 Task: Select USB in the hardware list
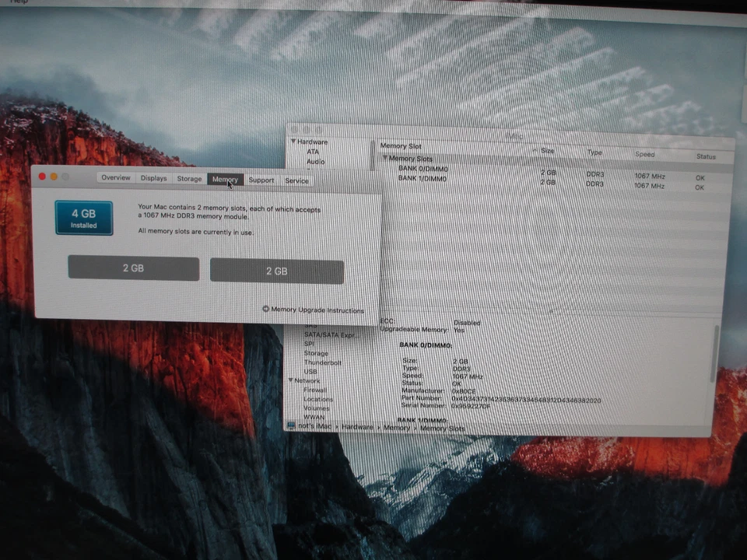pos(310,372)
